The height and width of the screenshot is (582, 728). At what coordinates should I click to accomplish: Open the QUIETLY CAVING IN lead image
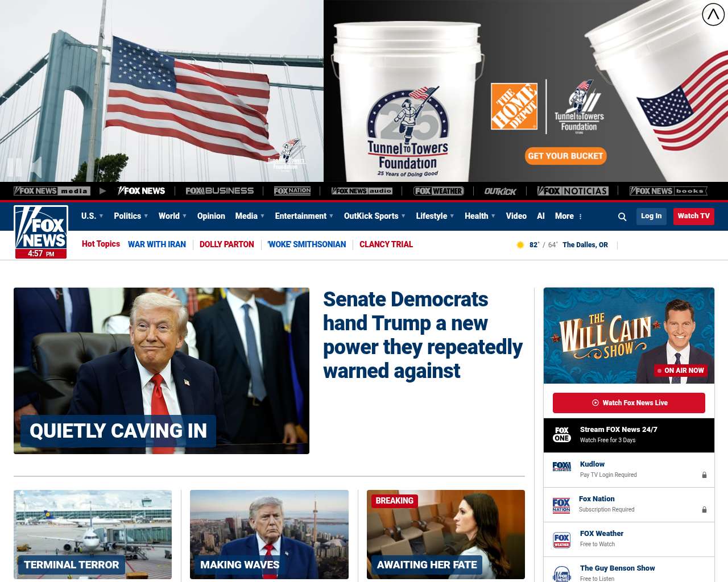(x=162, y=371)
